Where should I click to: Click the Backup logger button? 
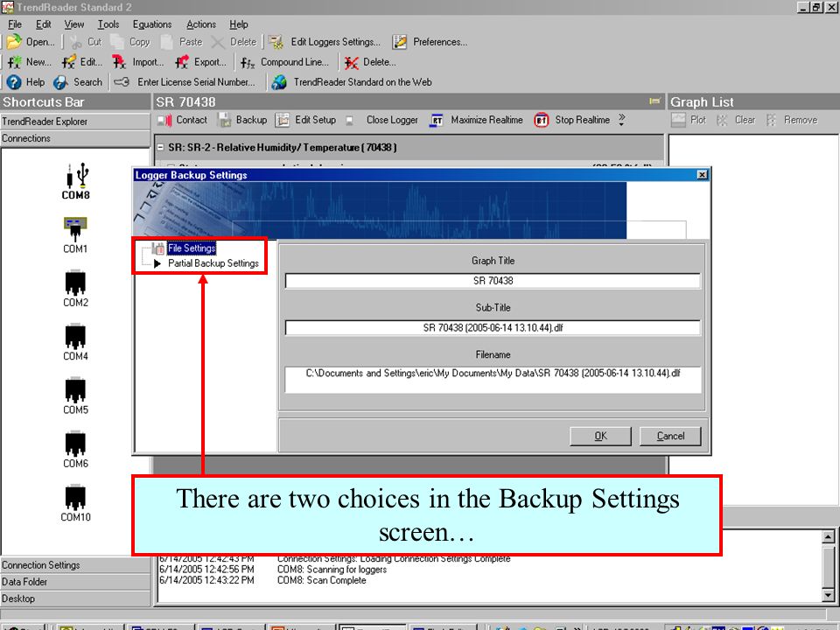pyautogui.click(x=242, y=120)
